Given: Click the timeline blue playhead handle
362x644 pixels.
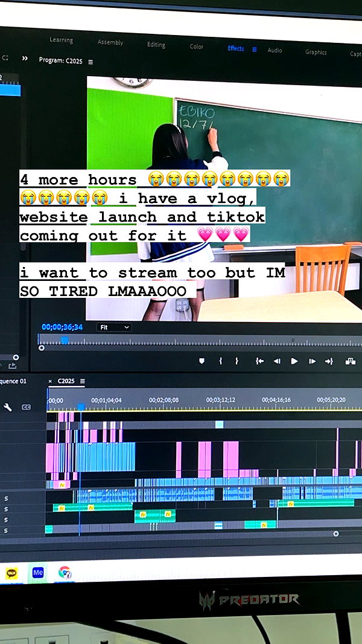Looking at the screenshot, I should tap(81, 407).
